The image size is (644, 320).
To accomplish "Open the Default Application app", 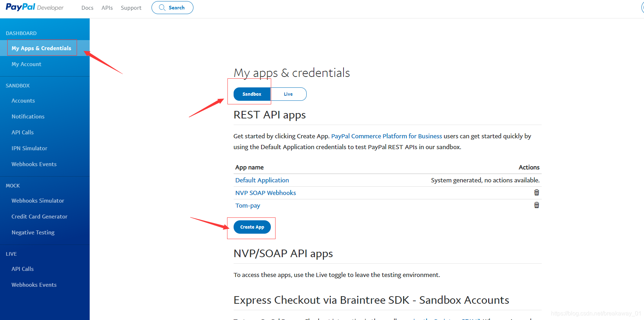I will [262, 180].
